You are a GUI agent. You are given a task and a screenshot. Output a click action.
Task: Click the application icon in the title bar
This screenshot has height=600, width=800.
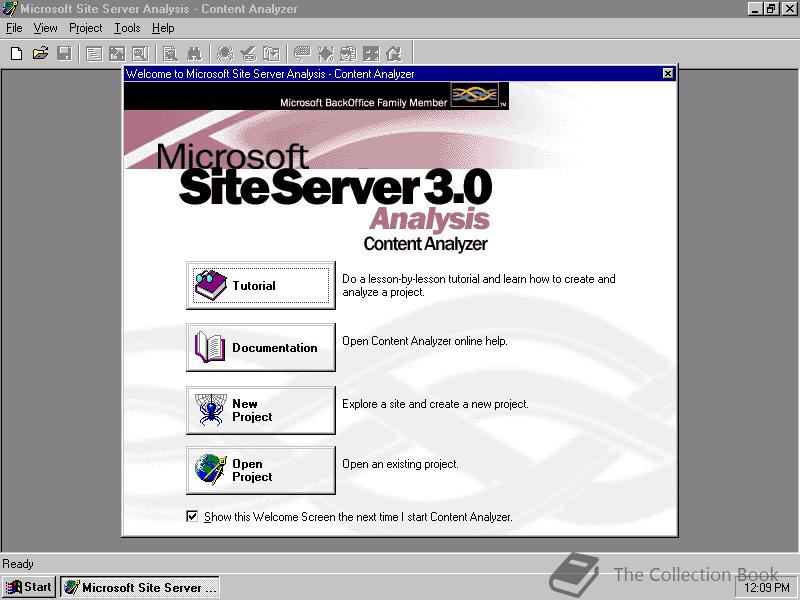click(x=10, y=9)
